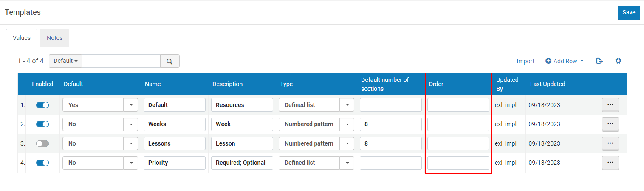Open the table settings gear icon
This screenshot has width=644, height=191.
tap(618, 61)
